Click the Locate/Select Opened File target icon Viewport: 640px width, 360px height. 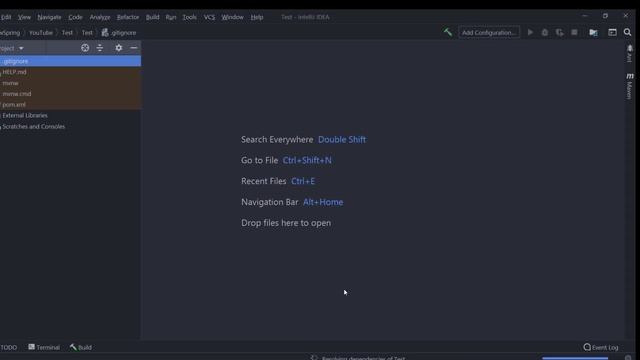85,48
